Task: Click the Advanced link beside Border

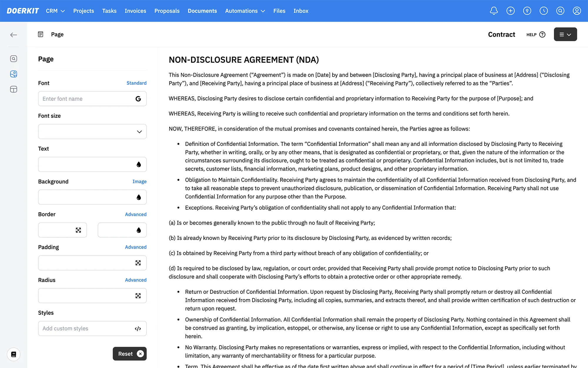Action: pos(136,214)
